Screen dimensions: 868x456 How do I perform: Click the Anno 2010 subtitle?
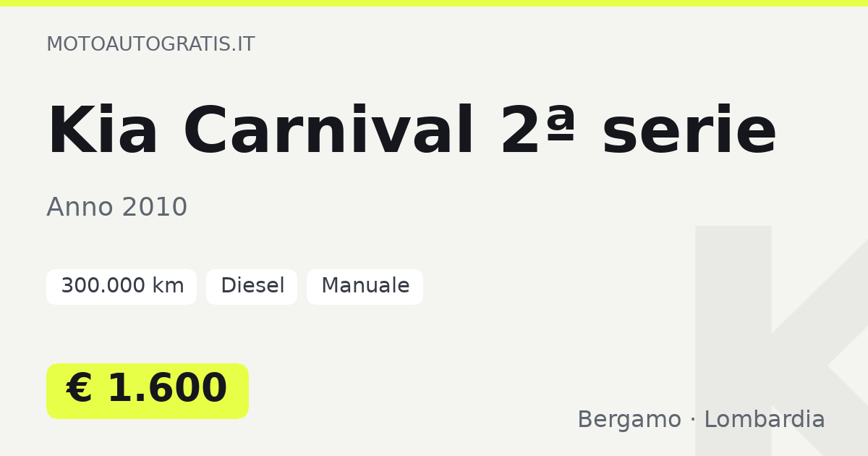[117, 207]
